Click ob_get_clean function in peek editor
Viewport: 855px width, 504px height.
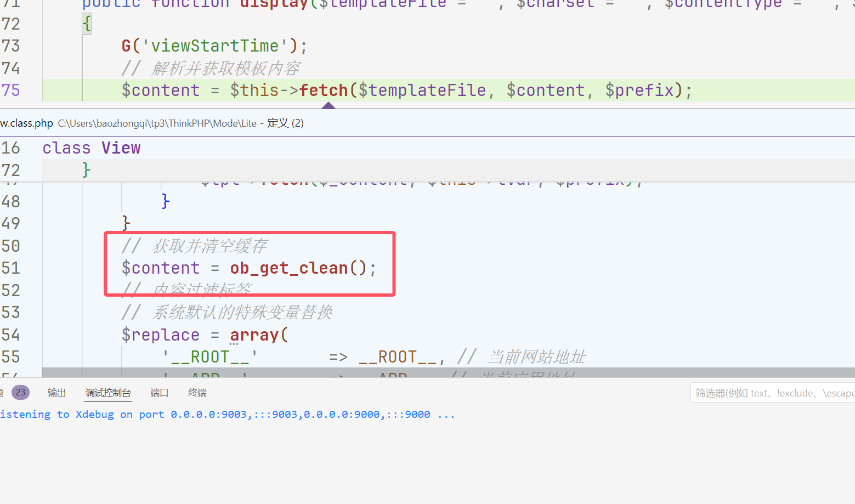click(x=289, y=268)
